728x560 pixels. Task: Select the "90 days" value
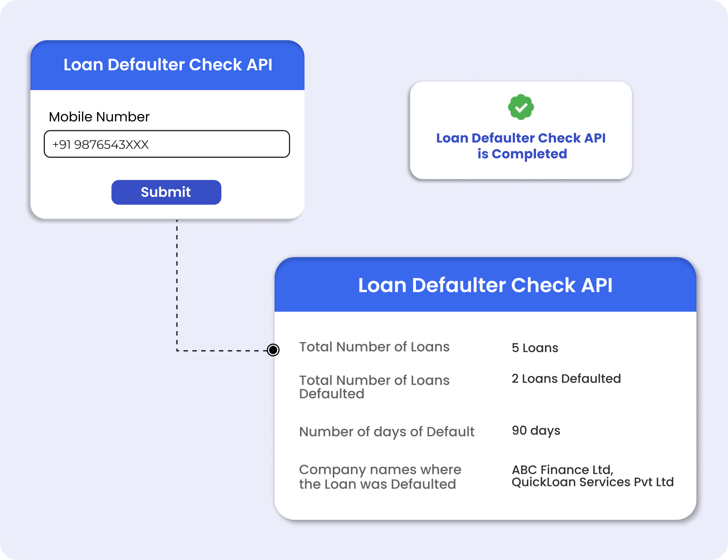click(x=536, y=431)
